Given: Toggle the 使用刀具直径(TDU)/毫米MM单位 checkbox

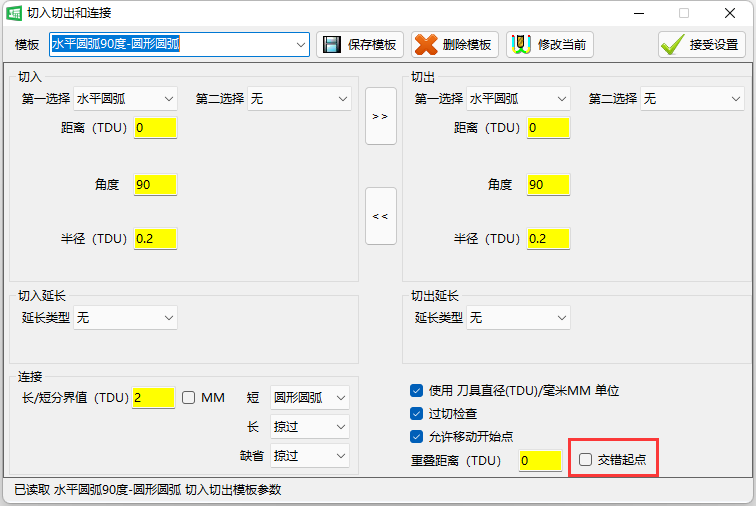Looking at the screenshot, I should (417, 390).
